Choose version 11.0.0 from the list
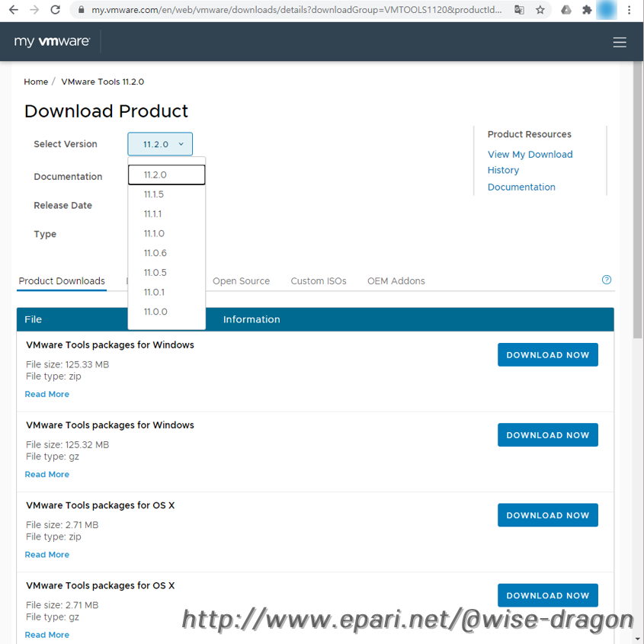 pyautogui.click(x=166, y=312)
